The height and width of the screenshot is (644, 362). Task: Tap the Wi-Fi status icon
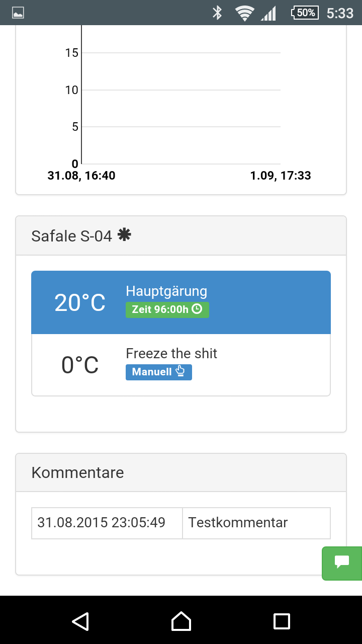tap(244, 13)
